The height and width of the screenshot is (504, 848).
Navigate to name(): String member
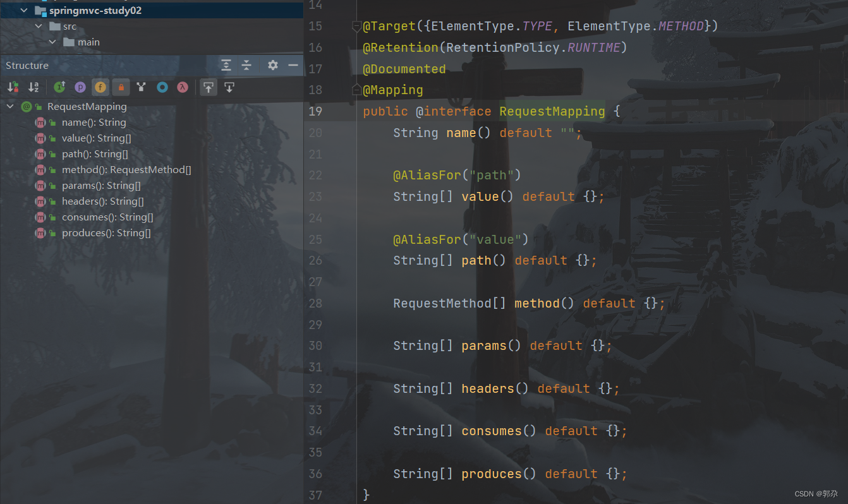click(x=94, y=123)
